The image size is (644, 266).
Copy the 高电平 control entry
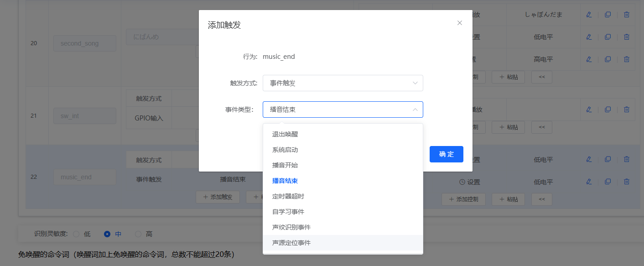(608, 59)
